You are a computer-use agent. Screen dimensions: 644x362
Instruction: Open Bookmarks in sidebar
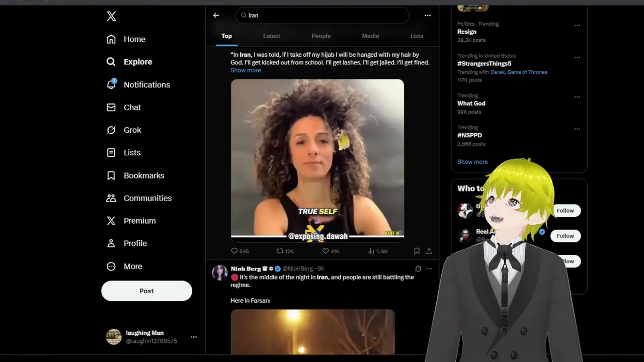[x=135, y=175]
